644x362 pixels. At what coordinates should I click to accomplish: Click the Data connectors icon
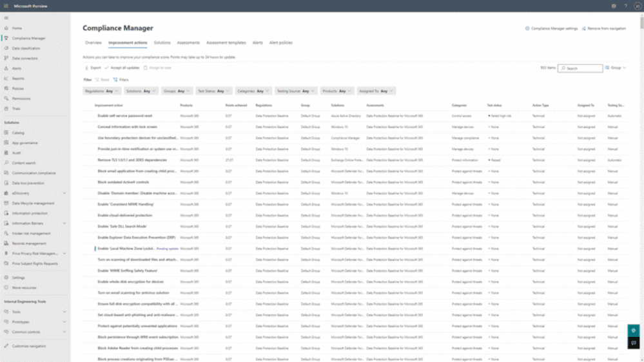[x=6, y=58]
